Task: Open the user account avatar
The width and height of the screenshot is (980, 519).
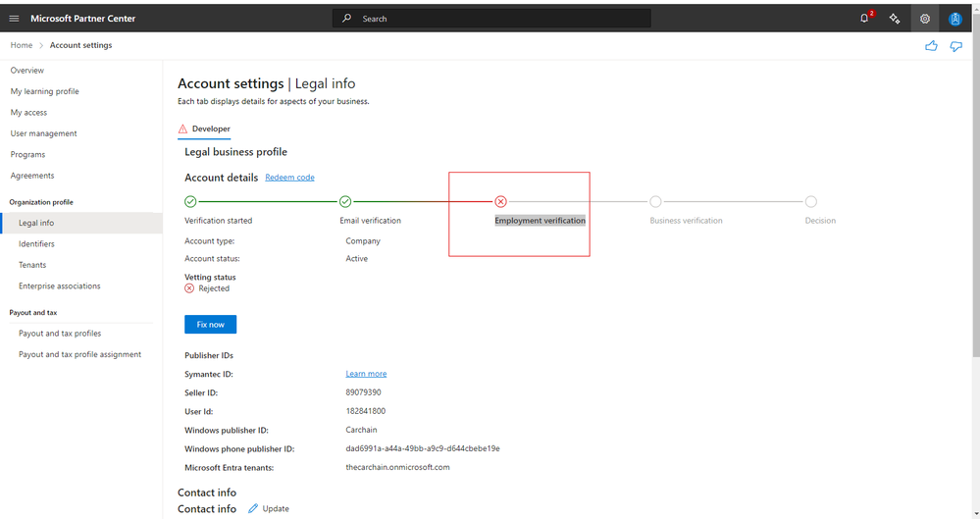Action: click(x=955, y=19)
